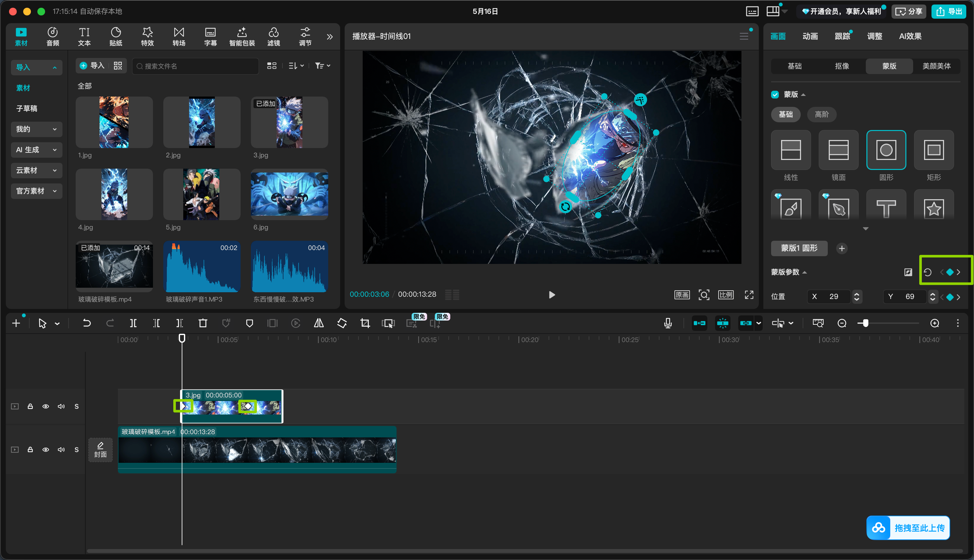Viewport: 974px width, 560px height.
Task: Add a marker with the shield icon
Action: tap(249, 323)
